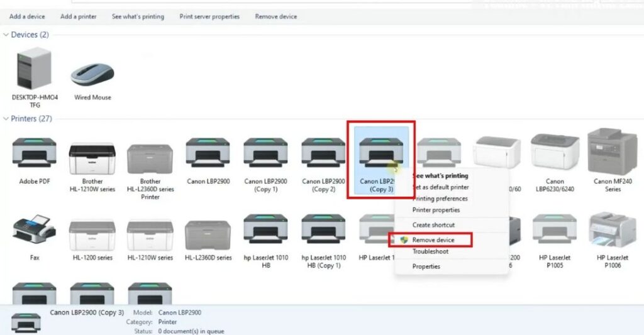Select the hp LaserJet 1010 HB printer
644x335 pixels.
pos(265,233)
